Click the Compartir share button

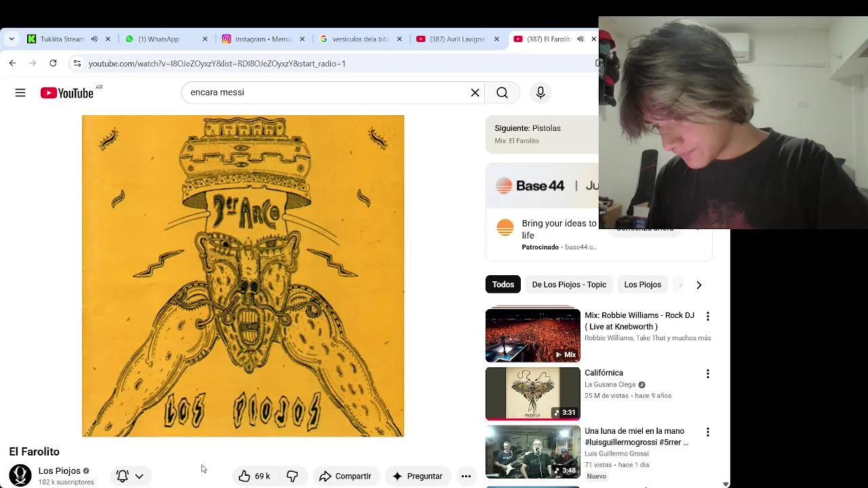(x=345, y=476)
